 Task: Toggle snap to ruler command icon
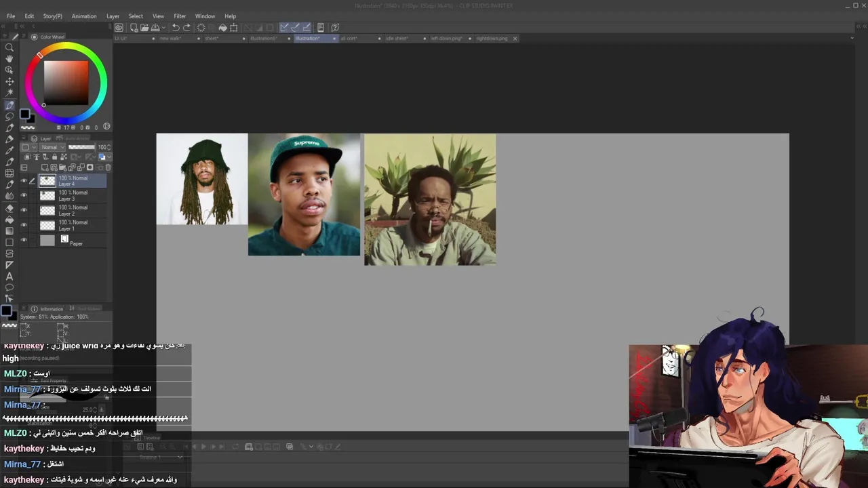pyautogui.click(x=283, y=28)
